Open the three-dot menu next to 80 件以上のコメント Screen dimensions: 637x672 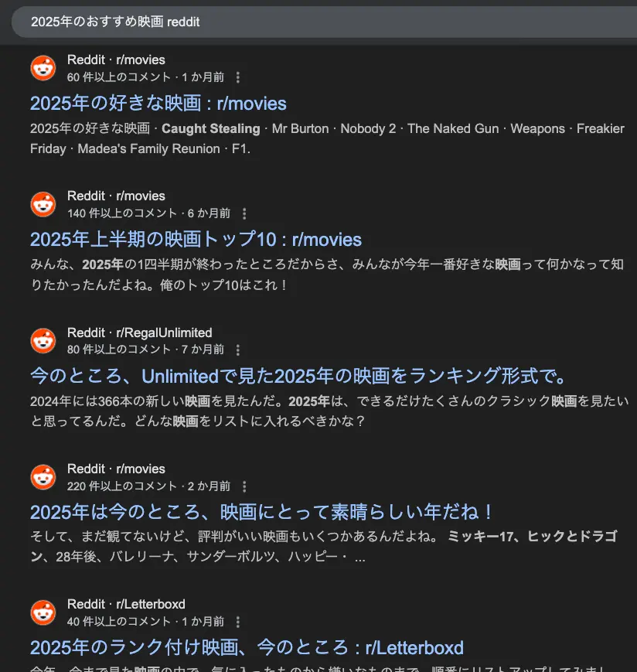[x=238, y=350]
